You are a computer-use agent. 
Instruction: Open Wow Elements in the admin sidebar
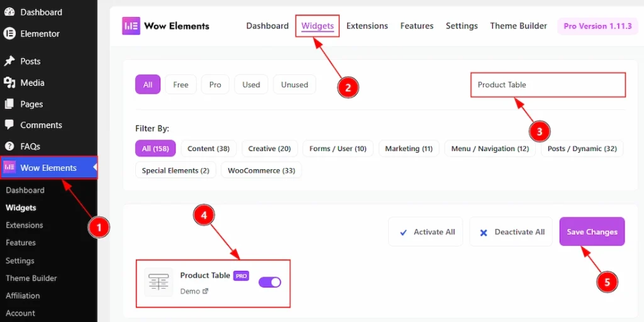tap(49, 167)
